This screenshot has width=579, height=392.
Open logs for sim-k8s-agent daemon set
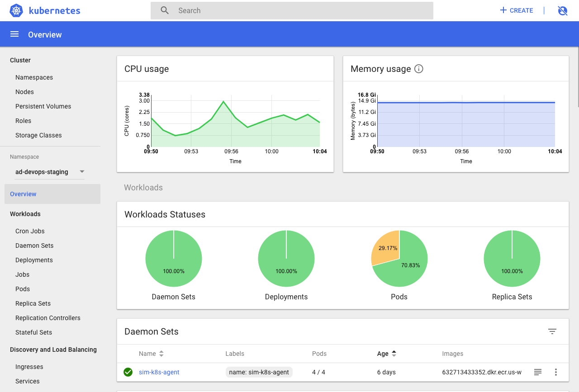[x=537, y=372]
